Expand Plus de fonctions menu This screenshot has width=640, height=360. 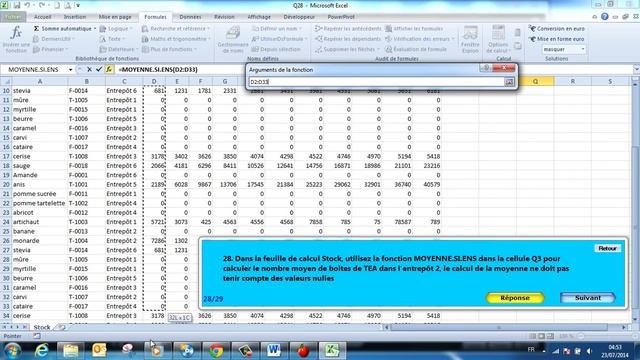169,49
